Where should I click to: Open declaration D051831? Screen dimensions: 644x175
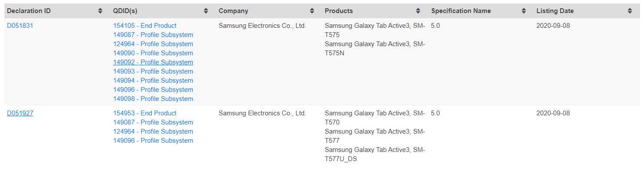click(x=20, y=26)
